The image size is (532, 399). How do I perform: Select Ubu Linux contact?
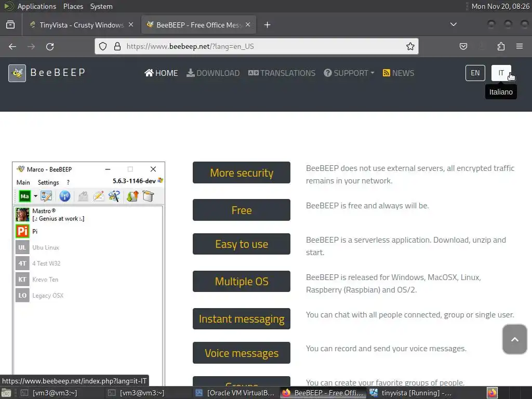pos(88,247)
